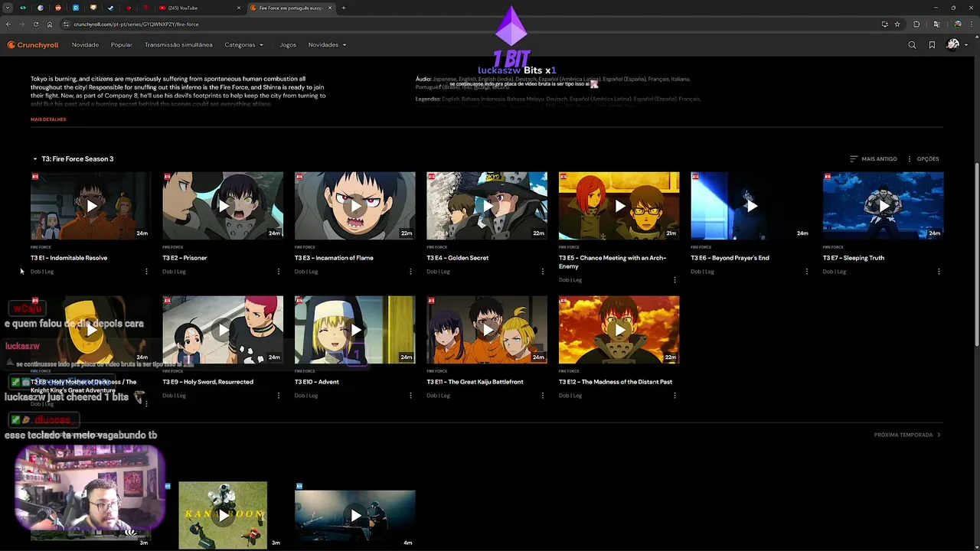The image size is (980, 551).
Task: Open title T3 E7 - Sleeping Truth
Action: (853, 258)
